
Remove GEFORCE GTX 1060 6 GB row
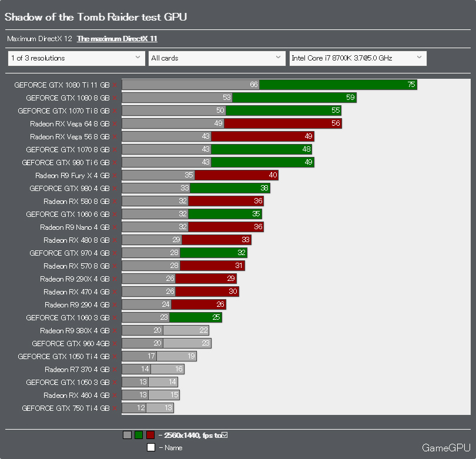pyautogui.click(x=115, y=215)
